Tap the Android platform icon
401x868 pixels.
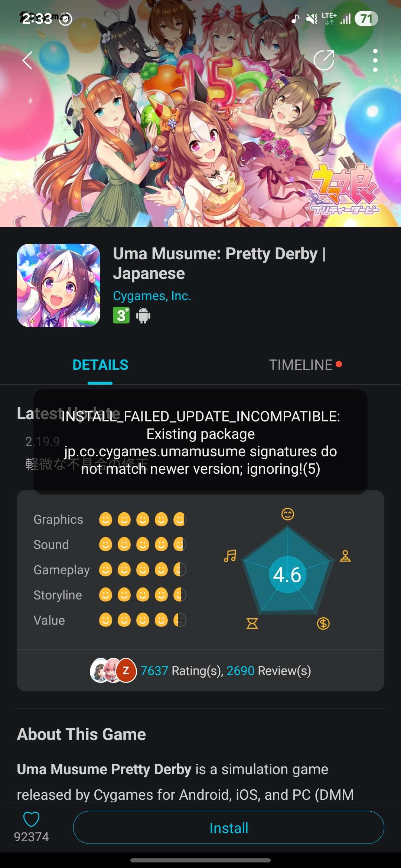(143, 315)
